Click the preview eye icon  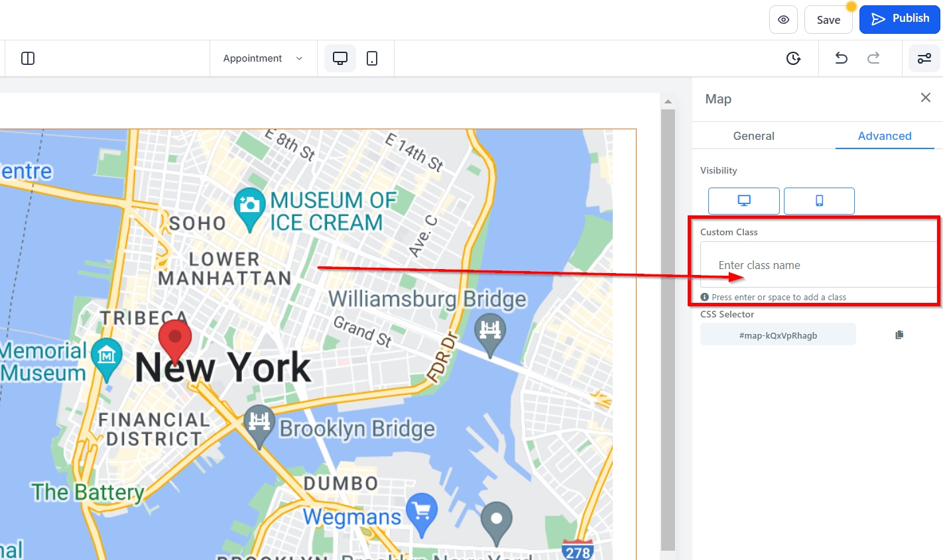click(x=783, y=20)
